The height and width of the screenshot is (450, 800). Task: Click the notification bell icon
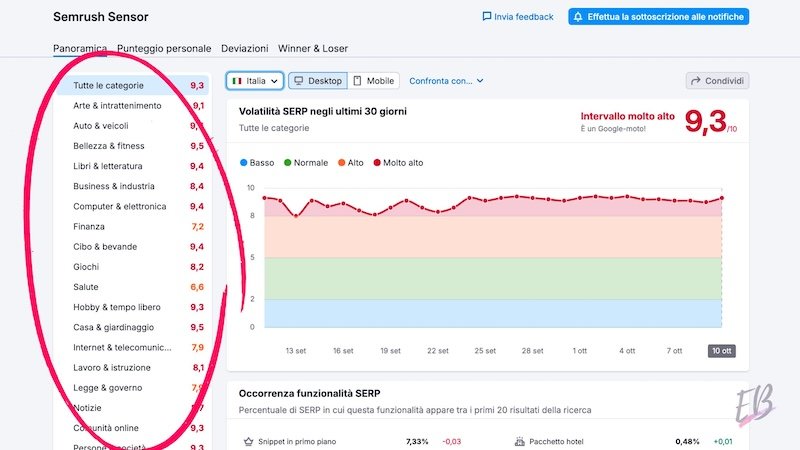[x=578, y=17]
